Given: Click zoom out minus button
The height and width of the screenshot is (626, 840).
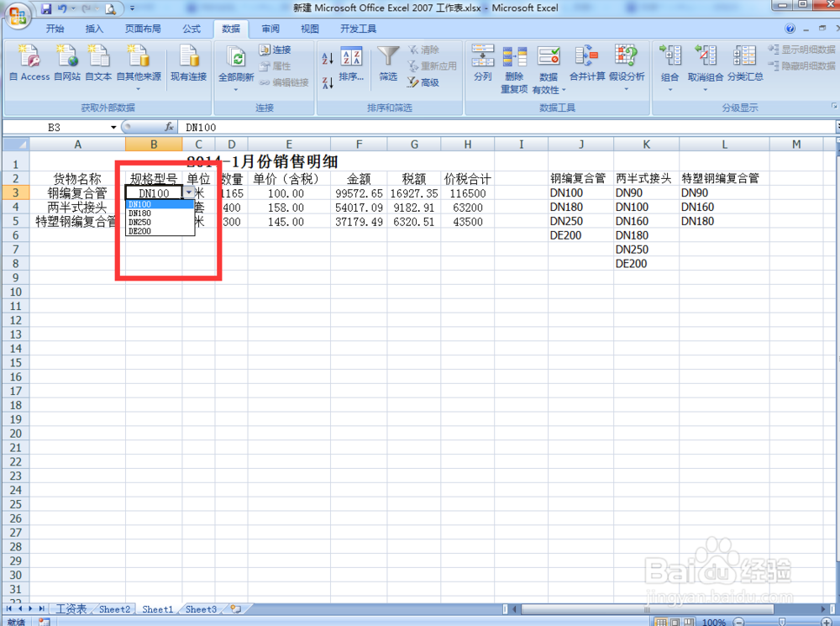Looking at the screenshot, I should click(x=739, y=622).
